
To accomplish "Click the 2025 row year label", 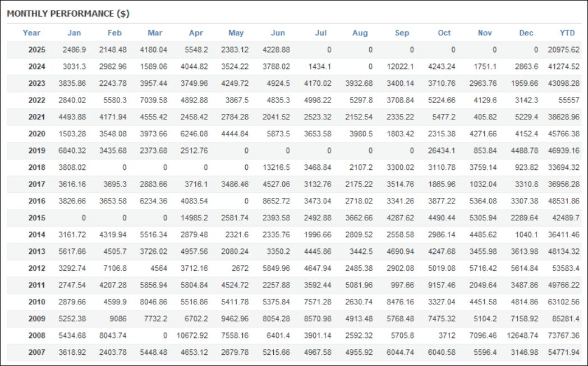I will (x=37, y=50).
